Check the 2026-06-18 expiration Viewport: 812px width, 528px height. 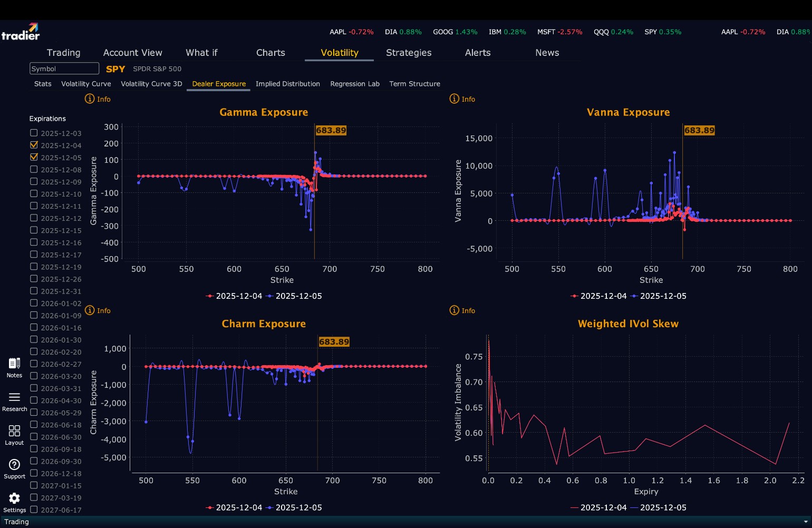click(34, 424)
